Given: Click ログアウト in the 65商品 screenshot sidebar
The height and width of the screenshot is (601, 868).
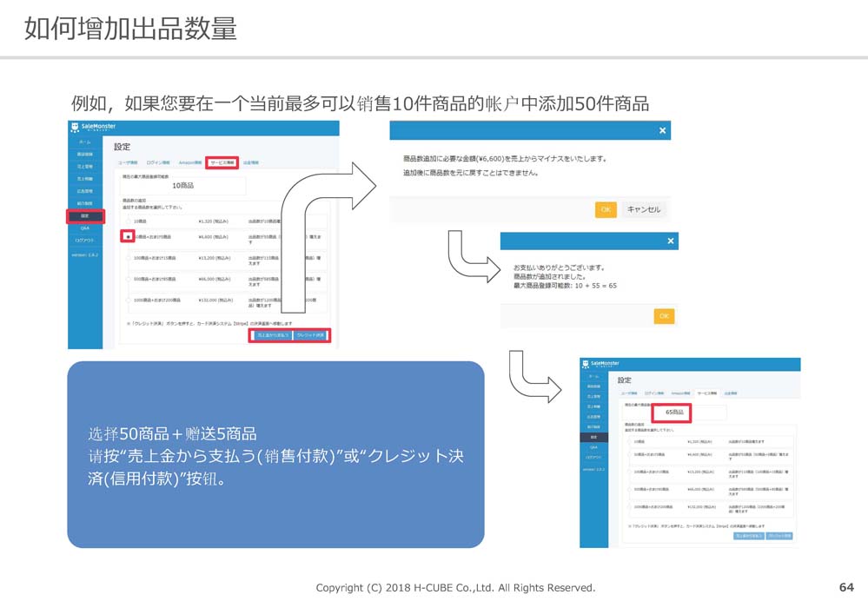Looking at the screenshot, I should tap(593, 458).
